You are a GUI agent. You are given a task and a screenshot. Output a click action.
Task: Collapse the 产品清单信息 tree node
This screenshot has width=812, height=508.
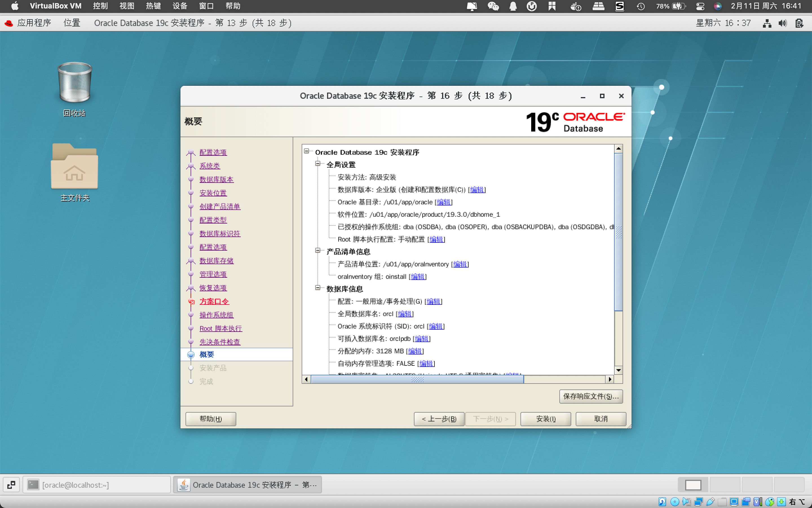[x=317, y=251]
